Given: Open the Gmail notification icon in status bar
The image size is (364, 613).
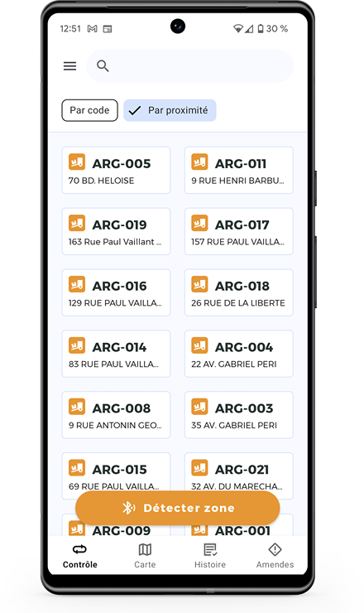Looking at the screenshot, I should (92, 28).
